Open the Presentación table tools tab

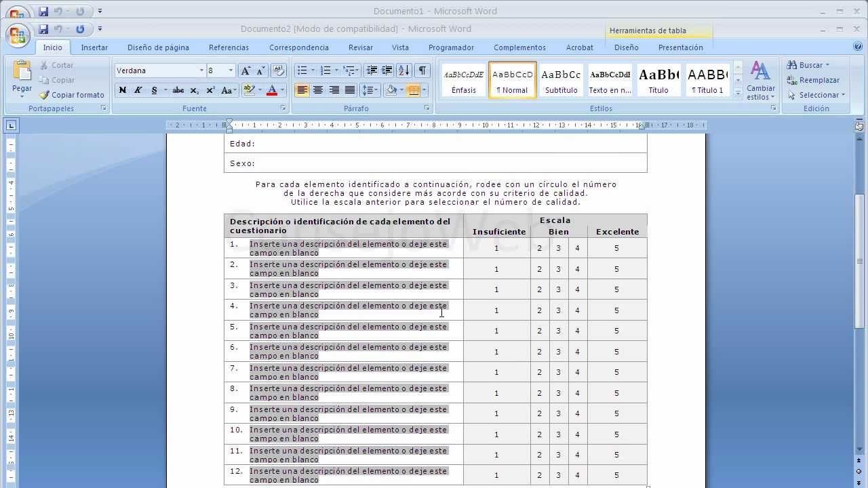pyautogui.click(x=680, y=47)
